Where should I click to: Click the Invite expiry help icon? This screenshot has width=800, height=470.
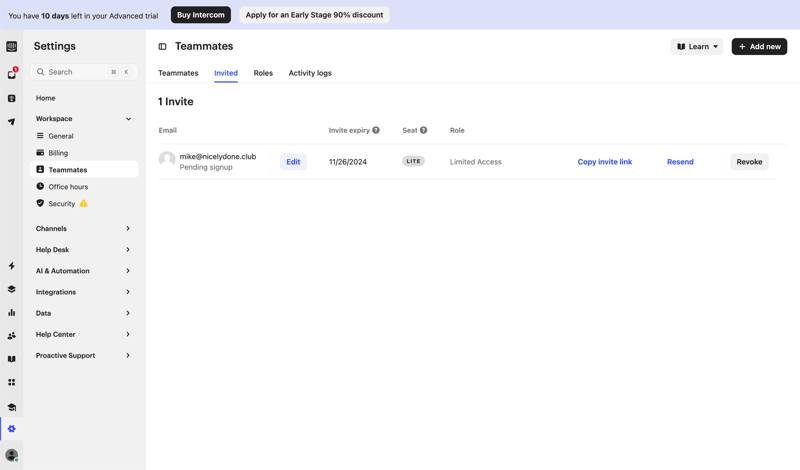pos(376,130)
